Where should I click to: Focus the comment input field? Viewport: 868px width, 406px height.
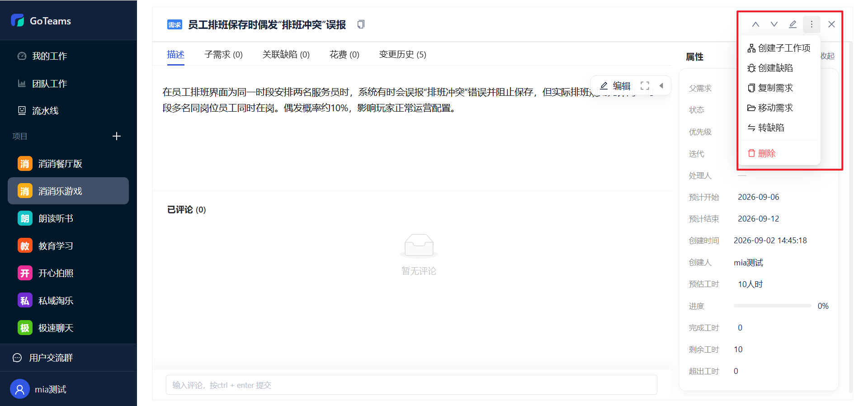click(411, 385)
